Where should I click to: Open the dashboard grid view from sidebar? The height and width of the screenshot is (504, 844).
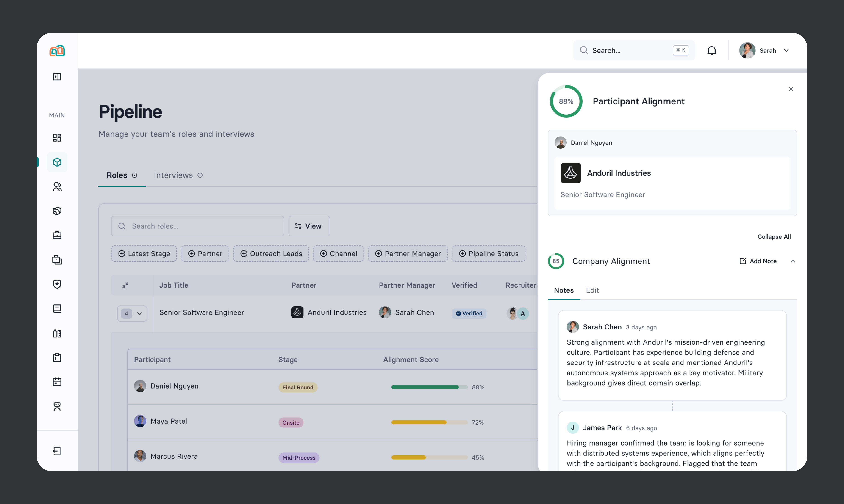[57, 137]
